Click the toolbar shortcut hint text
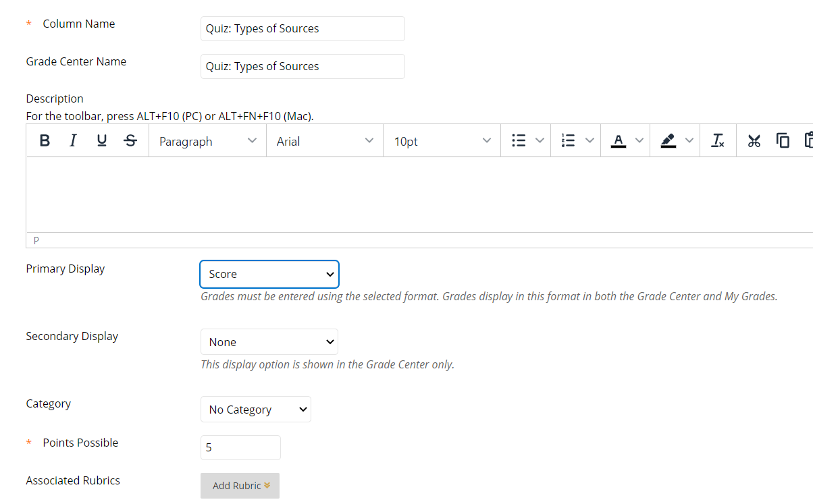 point(170,116)
